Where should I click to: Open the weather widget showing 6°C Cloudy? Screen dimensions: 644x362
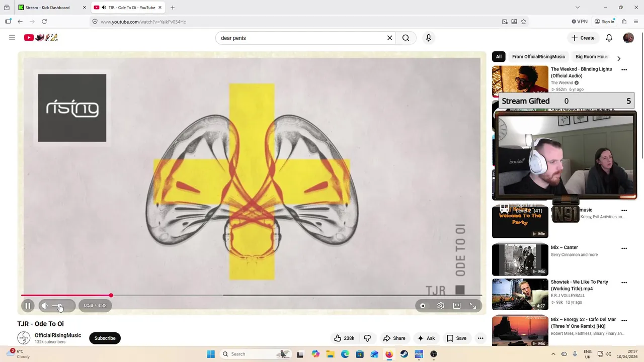pos(19,354)
